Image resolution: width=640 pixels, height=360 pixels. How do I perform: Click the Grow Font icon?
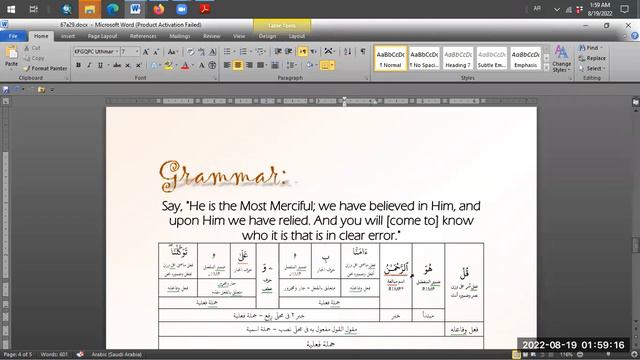click(146, 52)
